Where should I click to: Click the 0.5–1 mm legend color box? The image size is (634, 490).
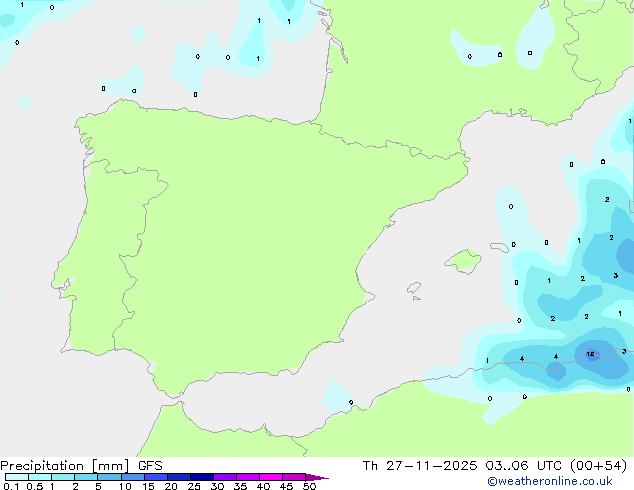tap(40, 477)
